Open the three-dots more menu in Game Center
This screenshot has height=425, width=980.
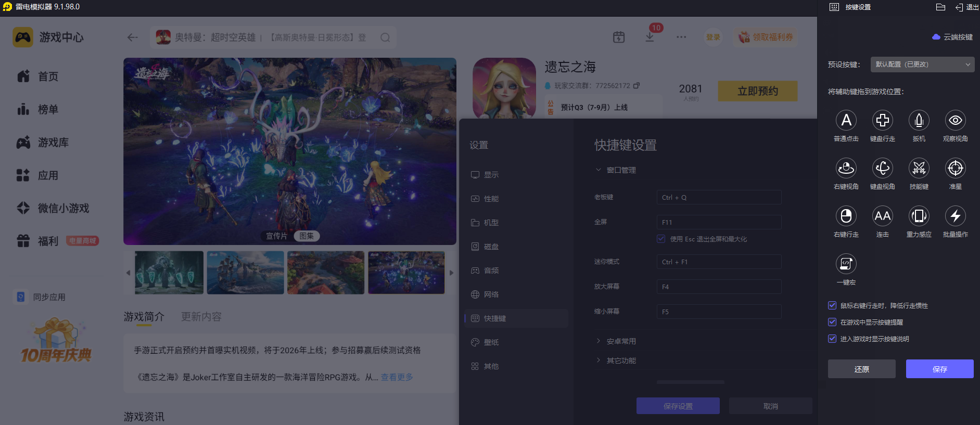[681, 37]
